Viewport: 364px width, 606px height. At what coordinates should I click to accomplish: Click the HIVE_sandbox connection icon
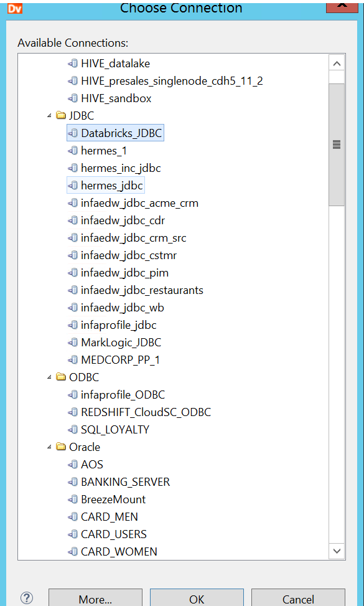73,98
